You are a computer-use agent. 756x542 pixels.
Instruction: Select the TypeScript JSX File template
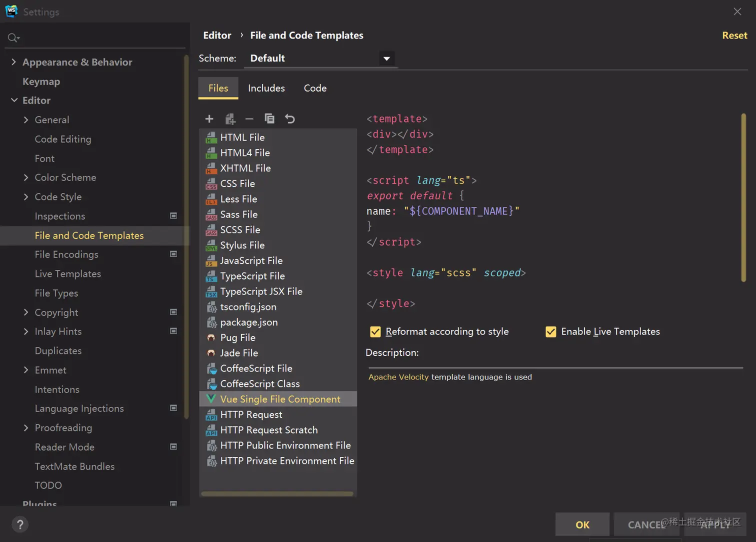278,291
